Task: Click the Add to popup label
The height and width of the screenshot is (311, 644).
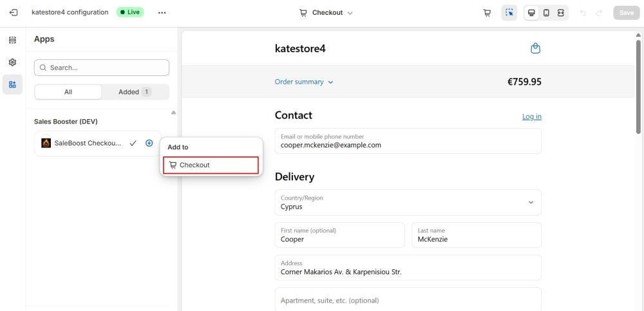Action: pos(178,147)
